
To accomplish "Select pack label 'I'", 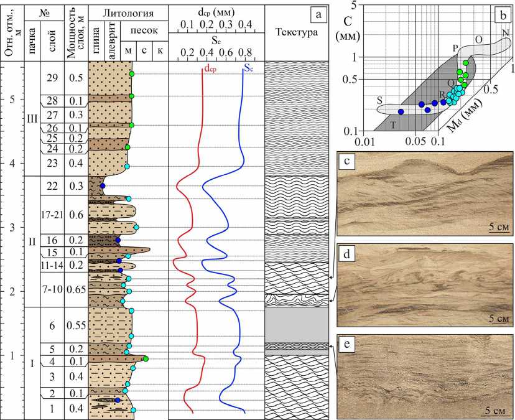I will pos(32,364).
